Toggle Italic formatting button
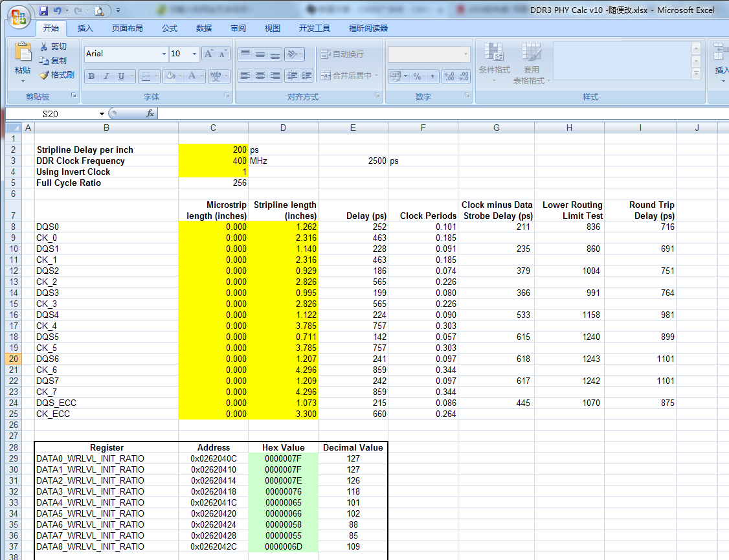Image resolution: width=729 pixels, height=560 pixels. click(x=106, y=76)
